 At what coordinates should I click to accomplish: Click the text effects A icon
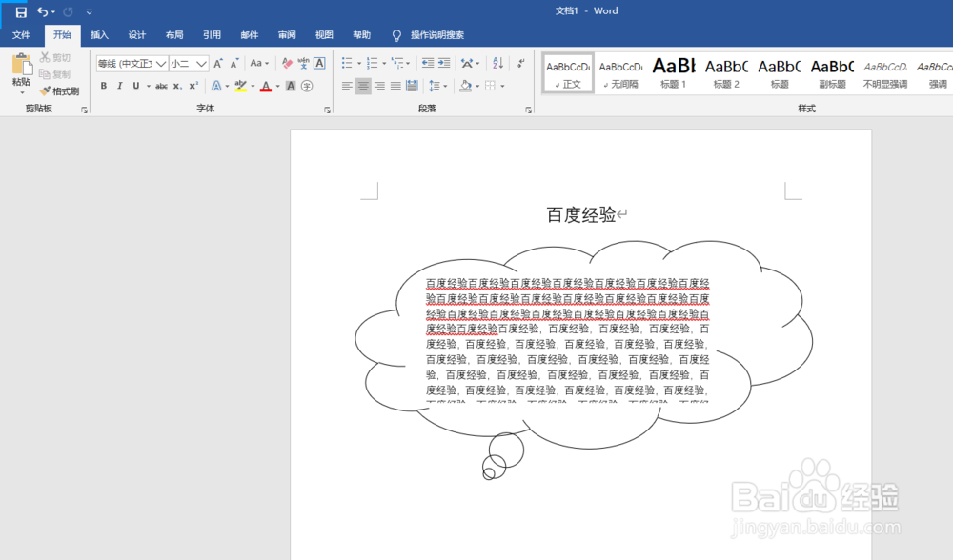(216, 87)
